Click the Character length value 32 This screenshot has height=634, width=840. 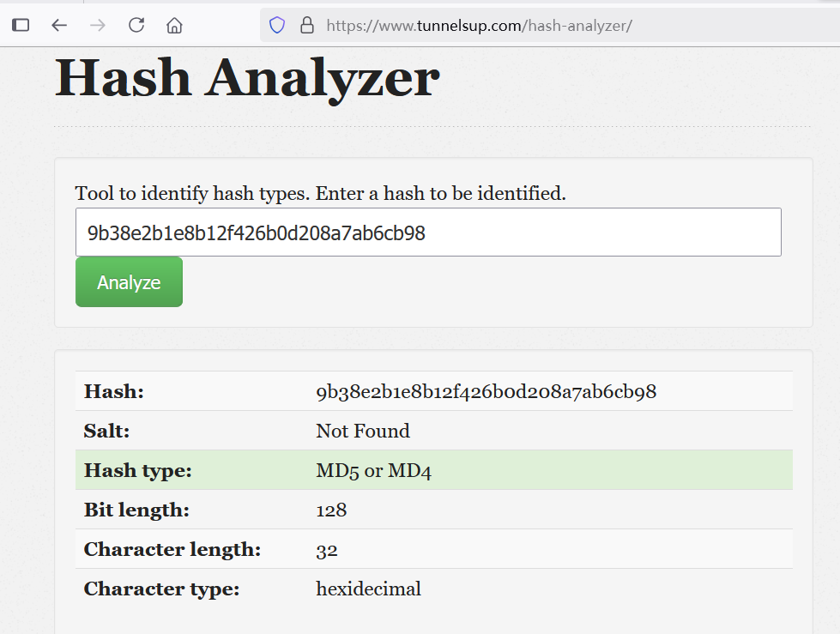pyautogui.click(x=327, y=549)
